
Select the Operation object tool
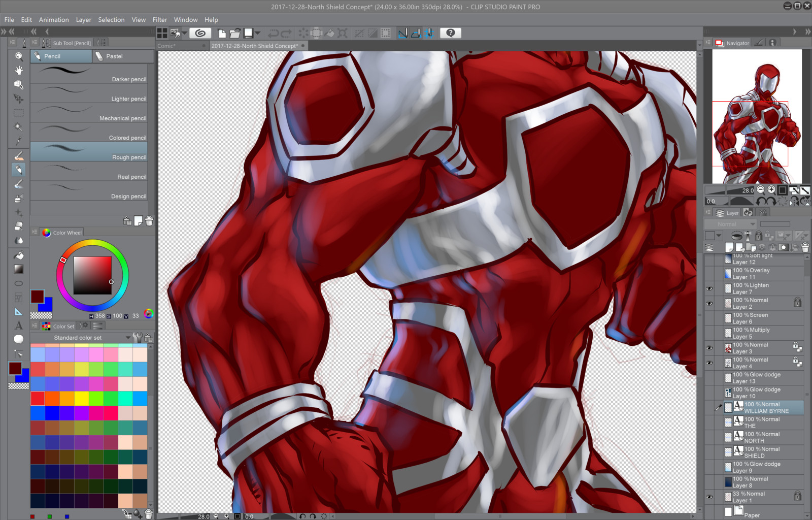19,84
